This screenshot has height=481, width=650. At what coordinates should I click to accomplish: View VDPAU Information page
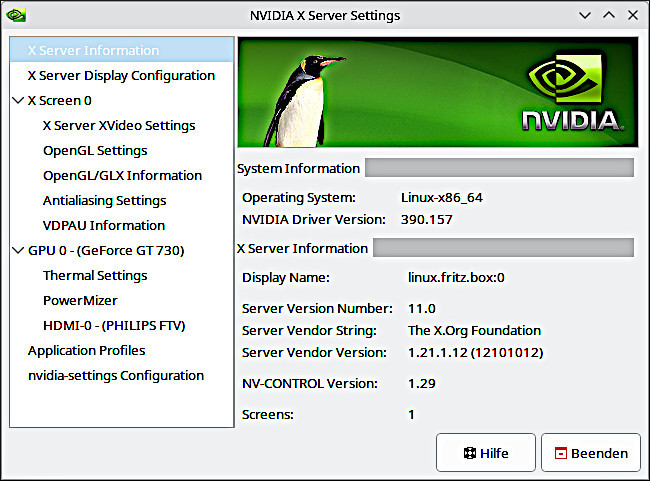pyautogui.click(x=104, y=226)
